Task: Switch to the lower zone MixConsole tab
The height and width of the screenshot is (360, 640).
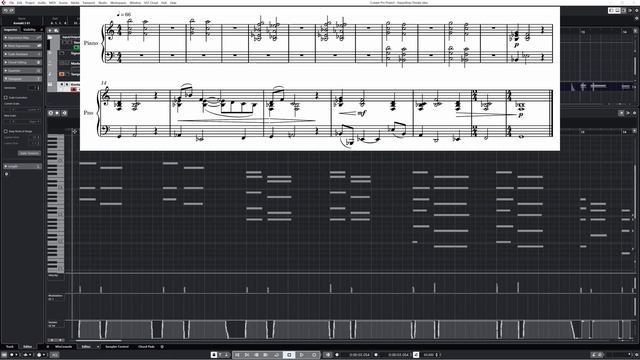Action: click(63, 347)
